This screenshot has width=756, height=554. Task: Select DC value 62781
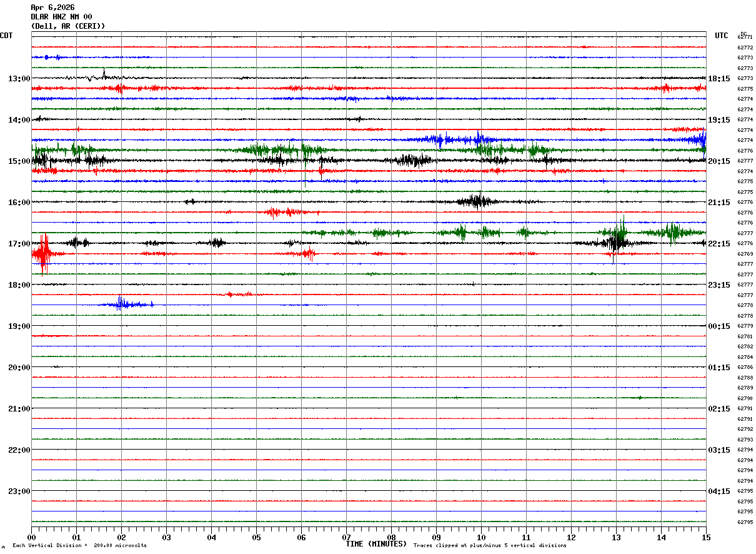745,336
